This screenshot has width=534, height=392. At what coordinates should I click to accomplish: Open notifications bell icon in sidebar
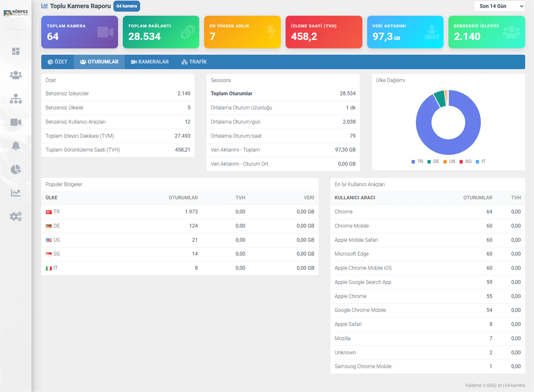(16, 146)
